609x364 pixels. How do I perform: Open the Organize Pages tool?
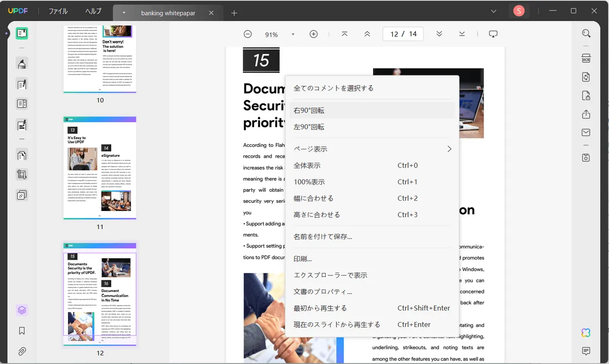(x=22, y=155)
